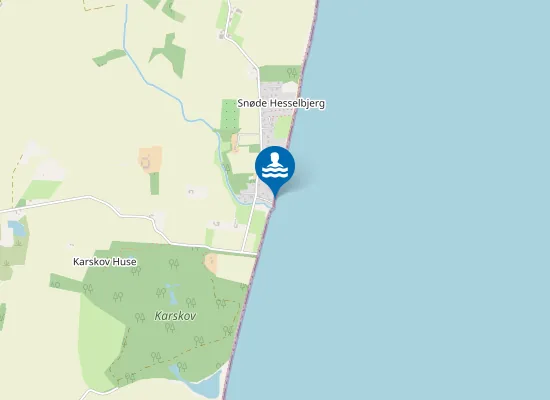Image resolution: width=550 pixels, height=400 pixels.
Task: Click the large orange farmyard patch
Action: 150,160
